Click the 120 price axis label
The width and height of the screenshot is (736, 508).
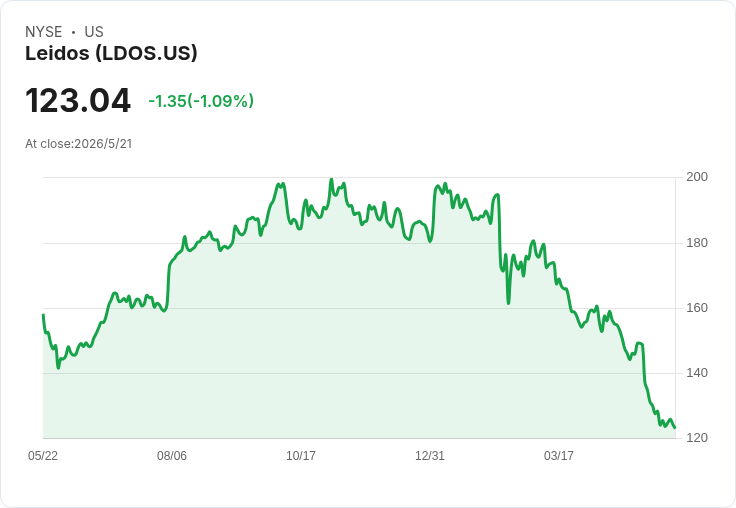point(697,438)
